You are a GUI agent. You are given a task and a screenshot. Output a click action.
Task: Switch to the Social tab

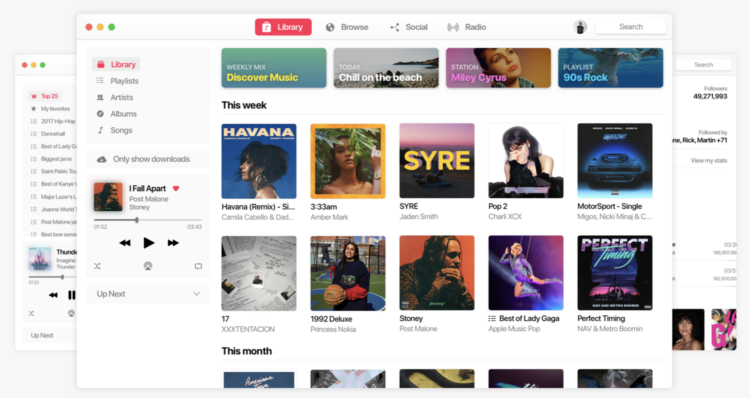click(x=408, y=27)
